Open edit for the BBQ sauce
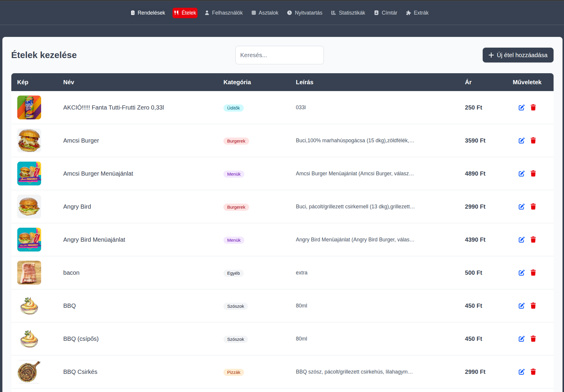Screen dimensions: 564x392 (x=521, y=306)
